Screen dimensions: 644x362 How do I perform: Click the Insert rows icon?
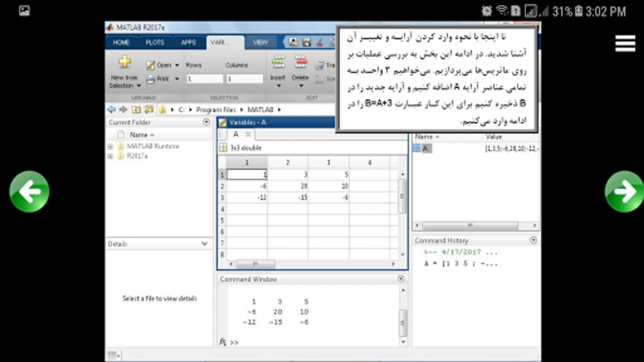pos(278,62)
